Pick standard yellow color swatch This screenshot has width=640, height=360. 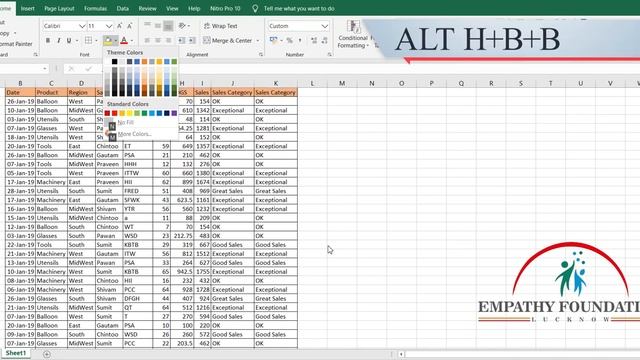pyautogui.click(x=129, y=113)
